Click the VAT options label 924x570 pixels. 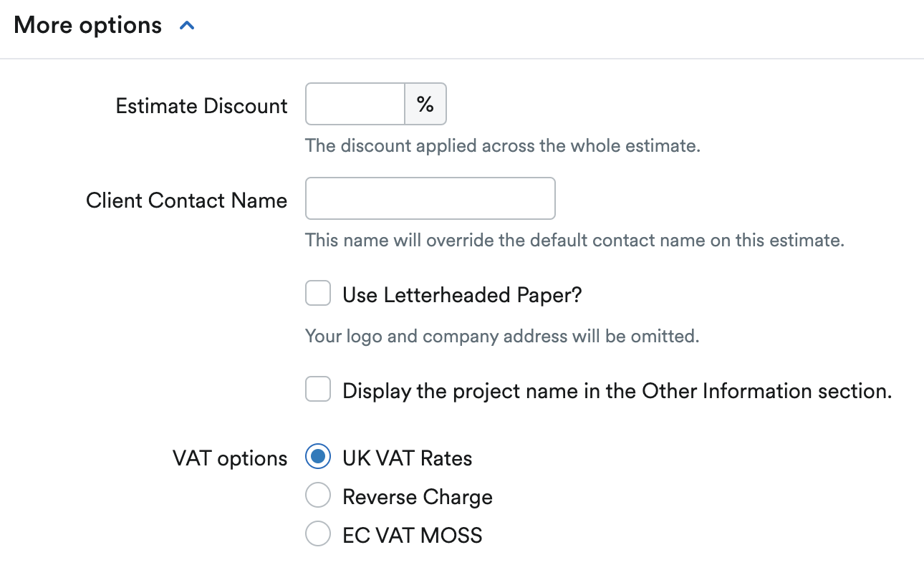(230, 458)
